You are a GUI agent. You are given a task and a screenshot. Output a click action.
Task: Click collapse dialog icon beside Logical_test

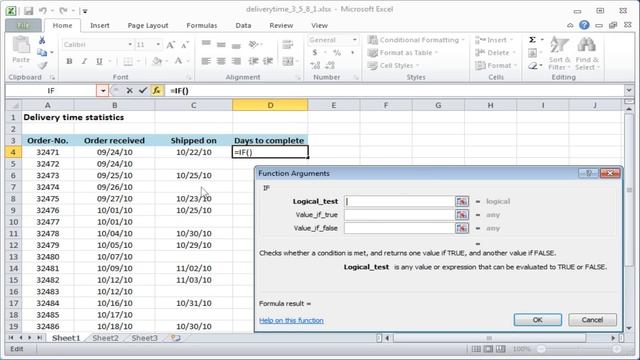pyautogui.click(x=462, y=201)
